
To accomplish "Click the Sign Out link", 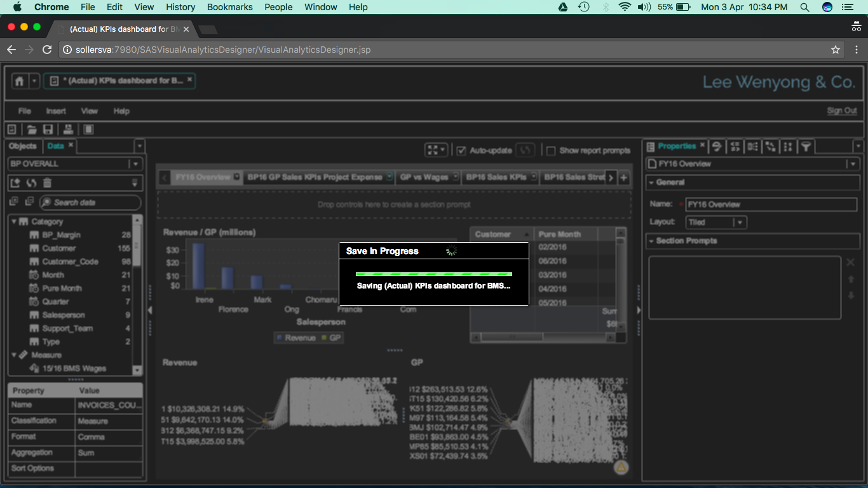I will point(841,111).
